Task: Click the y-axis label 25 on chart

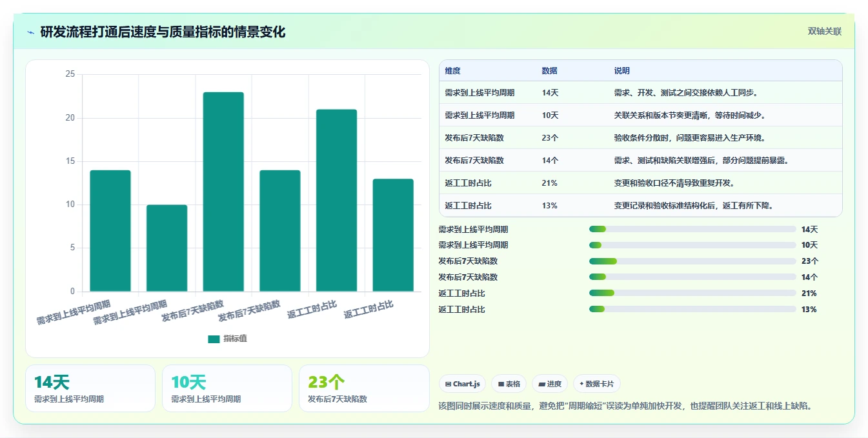Action: pyautogui.click(x=70, y=74)
